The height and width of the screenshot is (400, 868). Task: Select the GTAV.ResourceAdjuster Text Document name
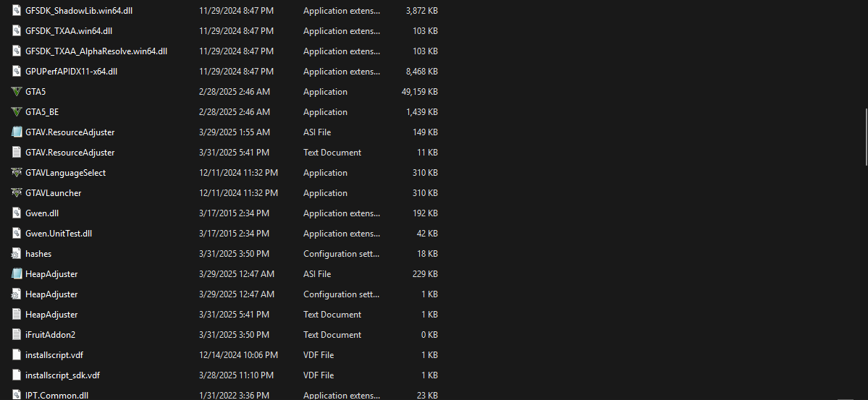(x=69, y=153)
